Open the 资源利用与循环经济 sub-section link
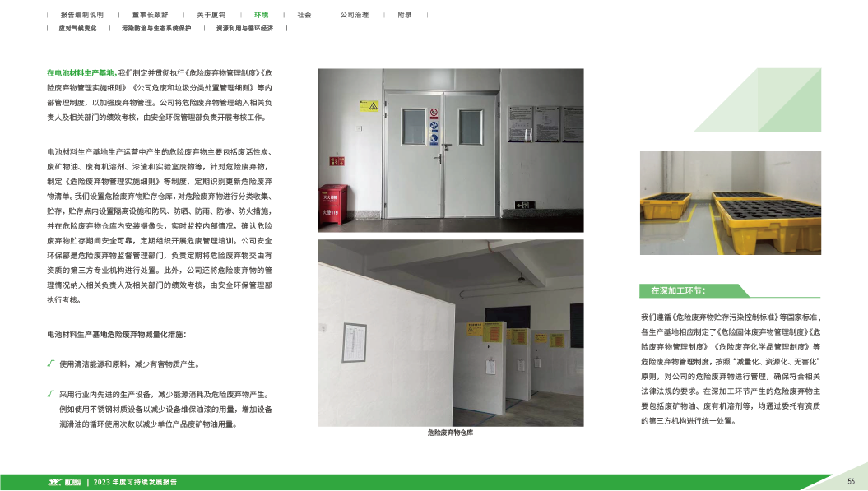 click(x=244, y=28)
